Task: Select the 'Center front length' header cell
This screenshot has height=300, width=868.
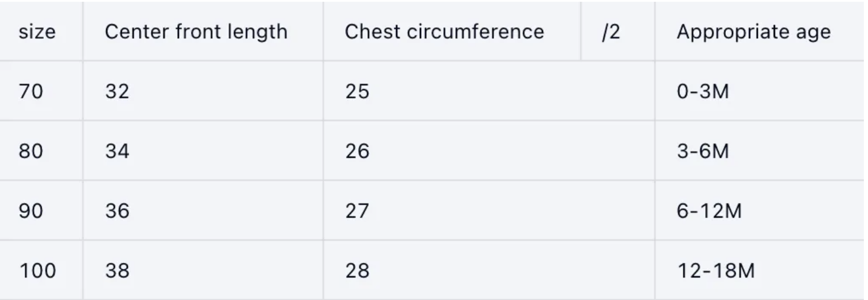Action: click(196, 32)
